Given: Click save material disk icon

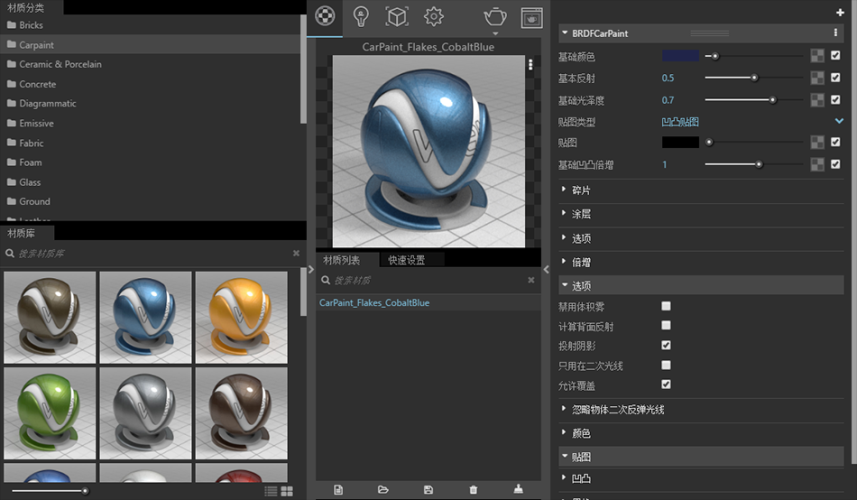Looking at the screenshot, I should pos(428,490).
